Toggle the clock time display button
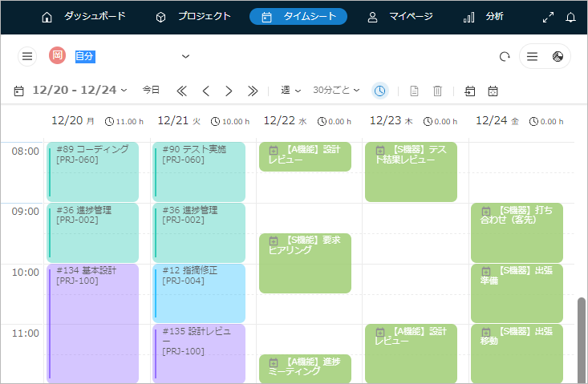Image resolution: width=588 pixels, height=384 pixels. 379,91
